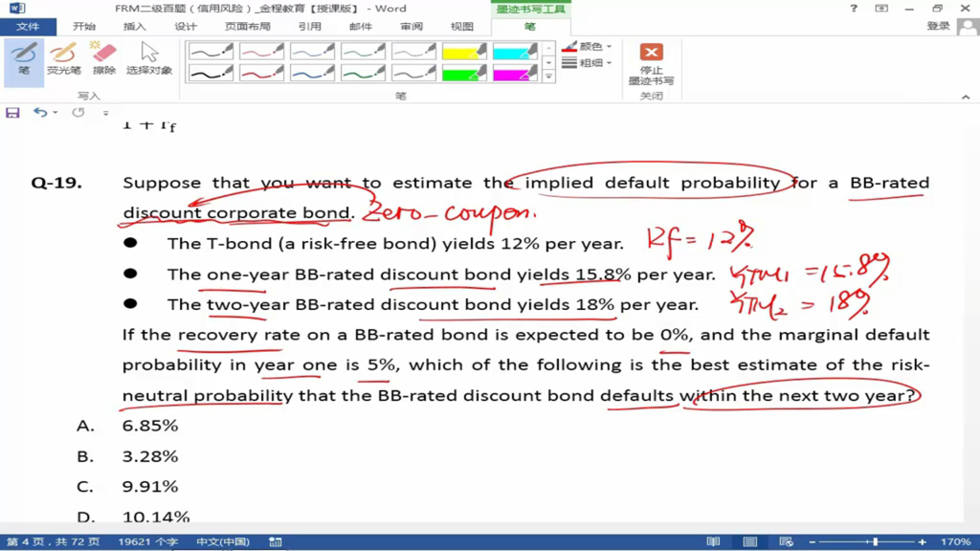Open the File (文件) tab
The width and height of the screenshot is (980, 551).
click(x=28, y=27)
